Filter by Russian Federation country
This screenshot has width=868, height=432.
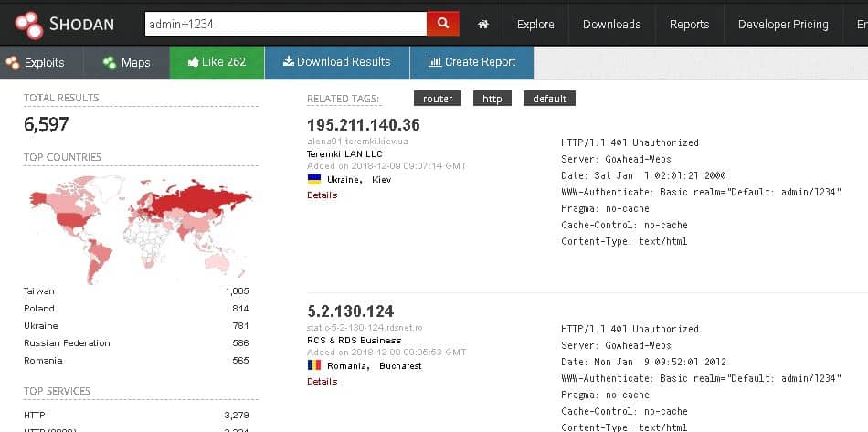click(67, 342)
